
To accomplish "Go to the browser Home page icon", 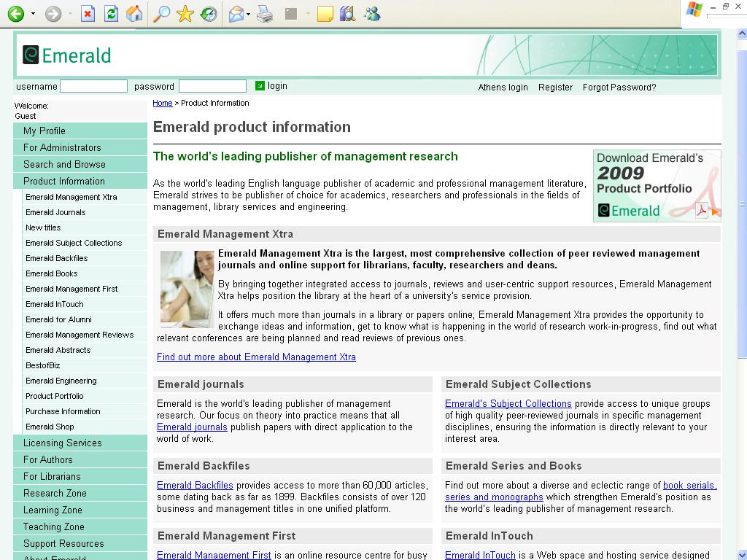I will (x=134, y=14).
